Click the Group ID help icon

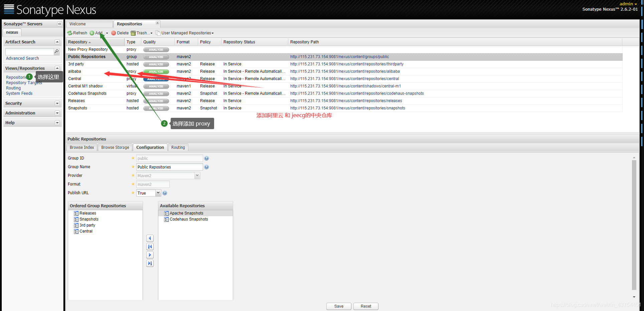[206, 159]
